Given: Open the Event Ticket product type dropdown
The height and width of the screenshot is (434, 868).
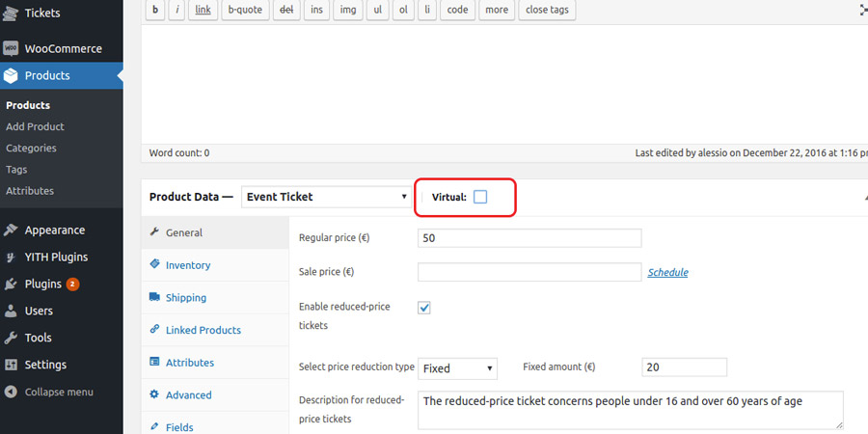Looking at the screenshot, I should point(326,197).
